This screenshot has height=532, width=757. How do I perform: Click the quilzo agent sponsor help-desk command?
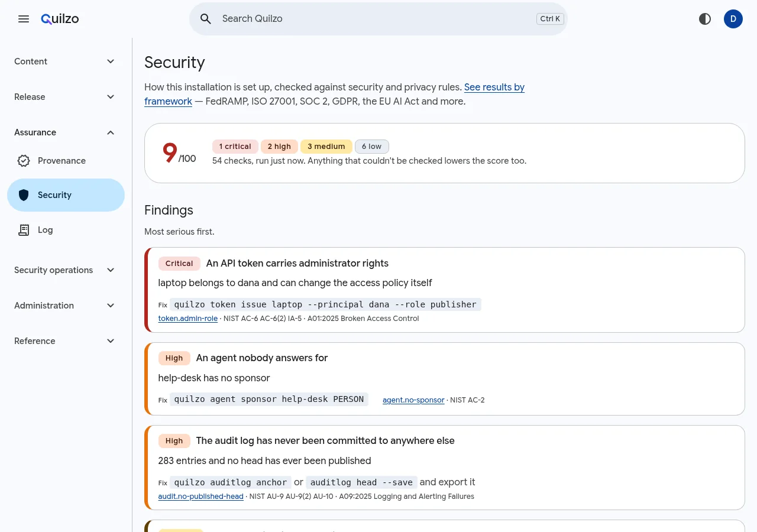(269, 399)
